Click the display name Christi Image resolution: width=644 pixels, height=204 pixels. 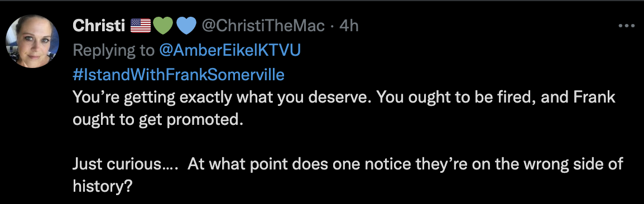[99, 26]
